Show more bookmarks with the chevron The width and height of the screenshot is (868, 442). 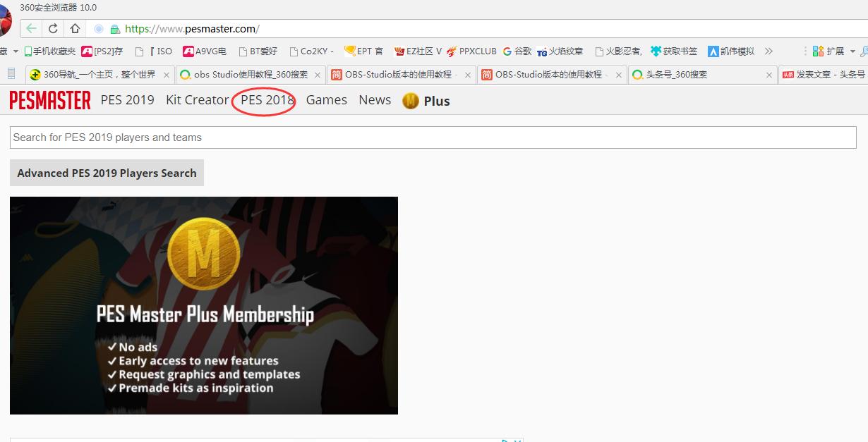pyautogui.click(x=768, y=51)
